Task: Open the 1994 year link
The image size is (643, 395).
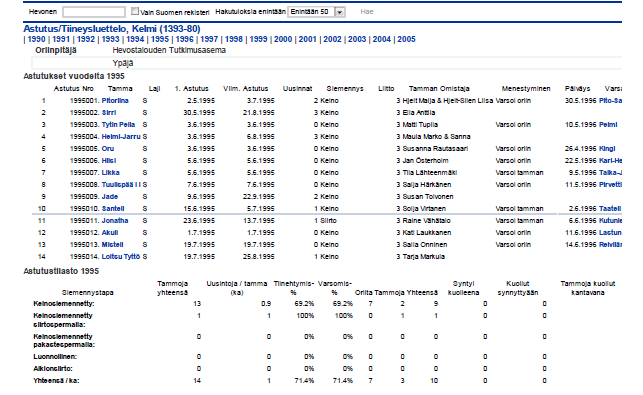Action: [x=135, y=39]
